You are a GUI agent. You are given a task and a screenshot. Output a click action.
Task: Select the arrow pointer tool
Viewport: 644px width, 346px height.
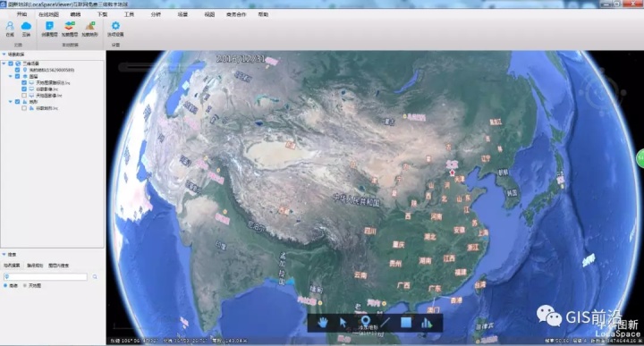(x=343, y=323)
